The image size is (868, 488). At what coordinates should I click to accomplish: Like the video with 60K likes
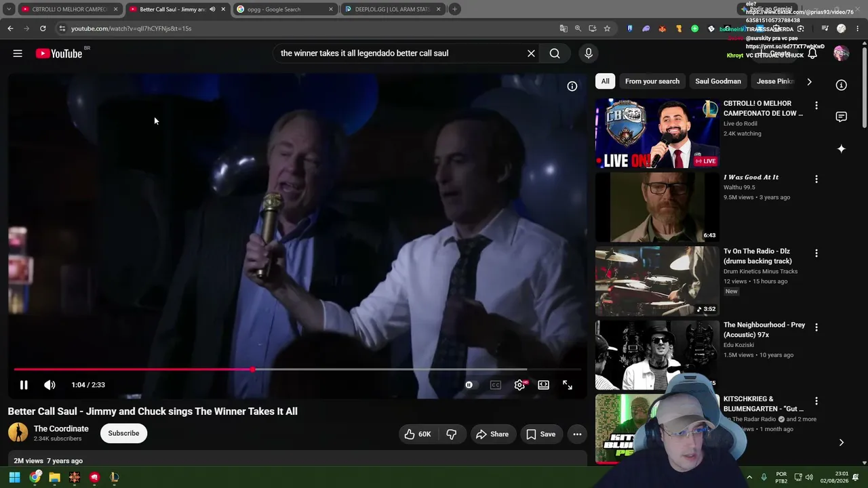(x=418, y=434)
